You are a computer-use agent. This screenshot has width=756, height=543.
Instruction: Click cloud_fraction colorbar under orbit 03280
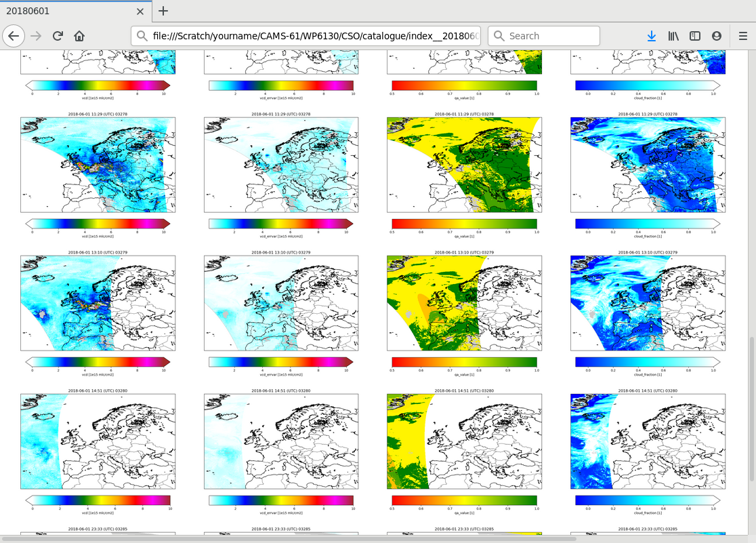(648, 500)
